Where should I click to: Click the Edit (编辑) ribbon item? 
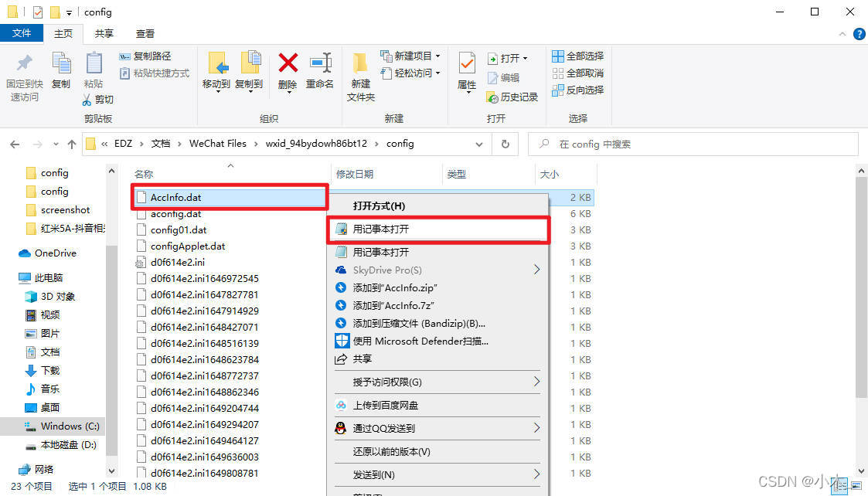click(x=503, y=78)
